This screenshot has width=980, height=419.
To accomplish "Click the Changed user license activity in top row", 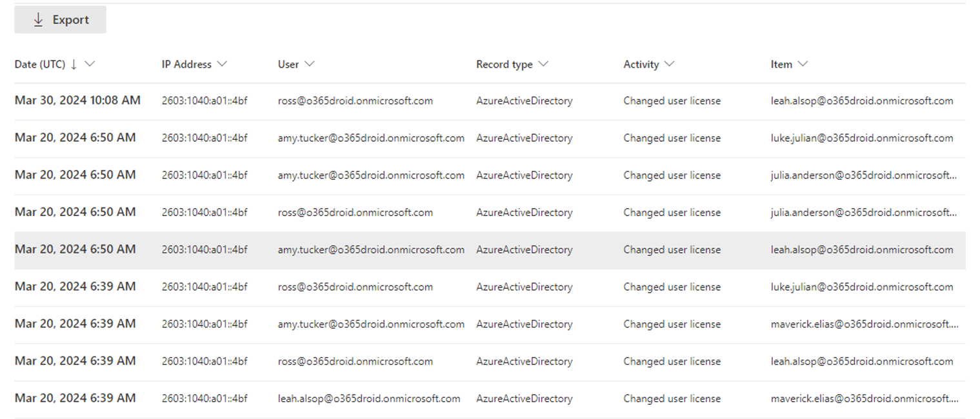I will click(672, 101).
